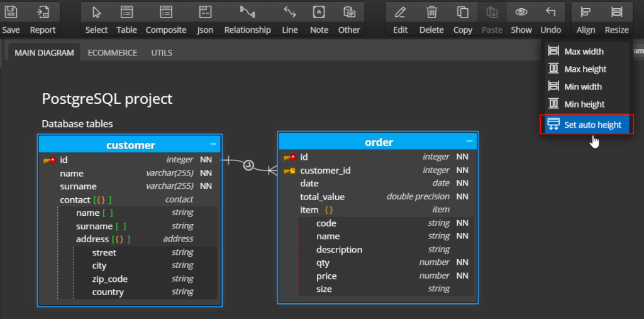Click the Paste toolbar icon
The image size is (644, 319).
tap(492, 12)
